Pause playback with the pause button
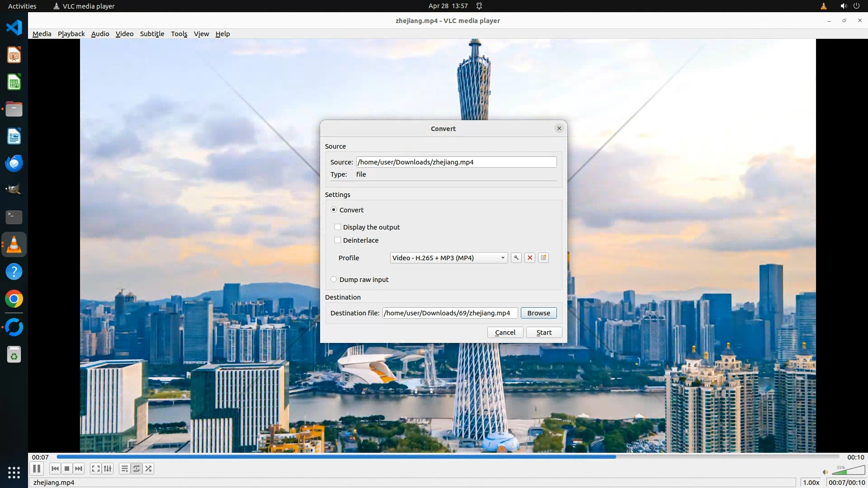 coord(37,469)
